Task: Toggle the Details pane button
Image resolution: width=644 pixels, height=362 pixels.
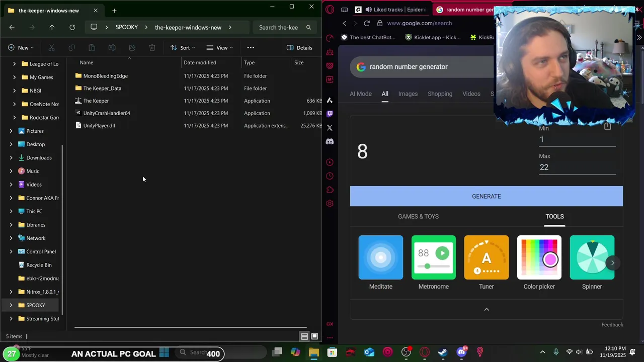Action: point(299,48)
